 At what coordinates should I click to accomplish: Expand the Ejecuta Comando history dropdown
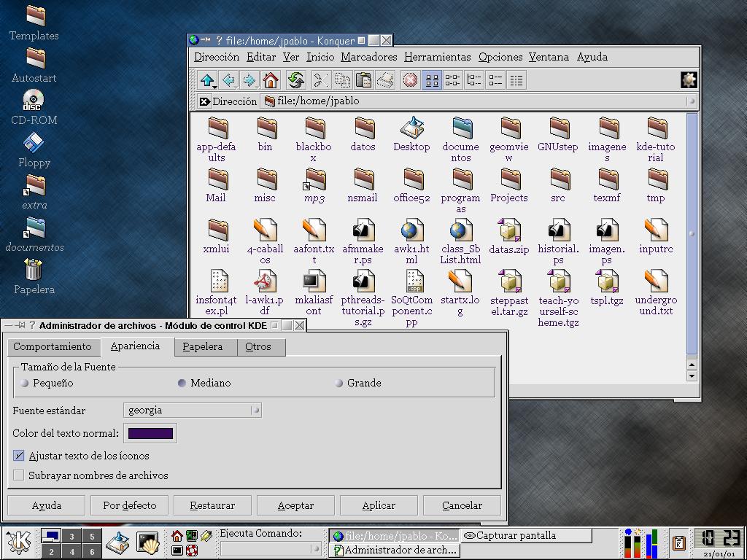tap(314, 549)
